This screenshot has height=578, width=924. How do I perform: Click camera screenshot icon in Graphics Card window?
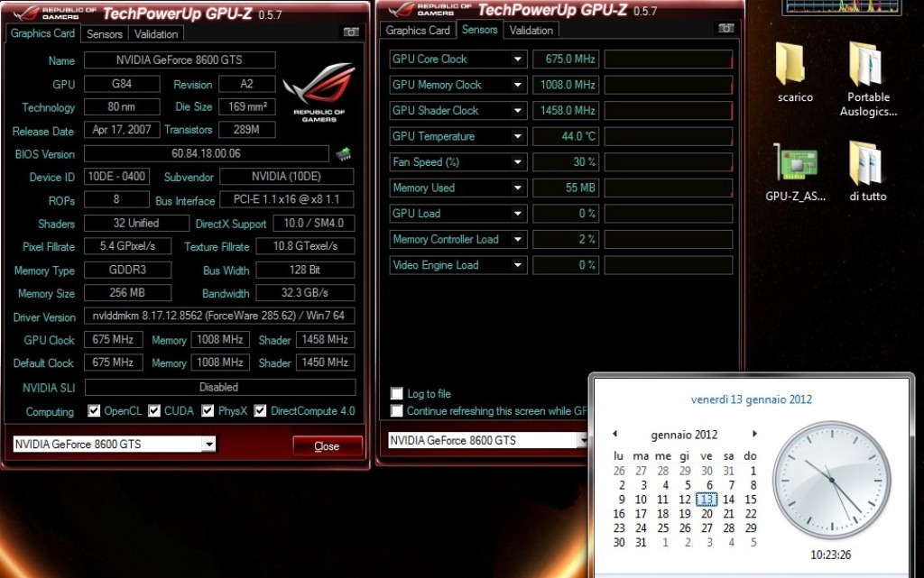[x=351, y=32]
